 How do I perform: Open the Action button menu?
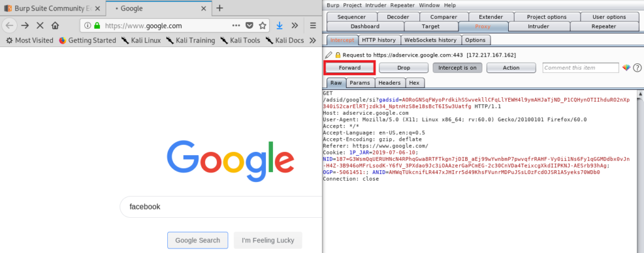pyautogui.click(x=511, y=68)
